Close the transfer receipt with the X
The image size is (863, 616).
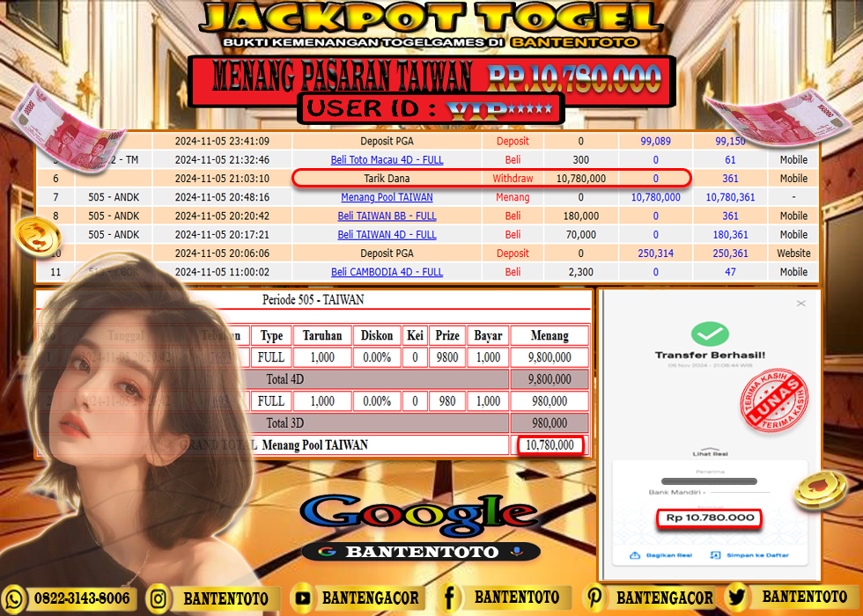(x=800, y=304)
